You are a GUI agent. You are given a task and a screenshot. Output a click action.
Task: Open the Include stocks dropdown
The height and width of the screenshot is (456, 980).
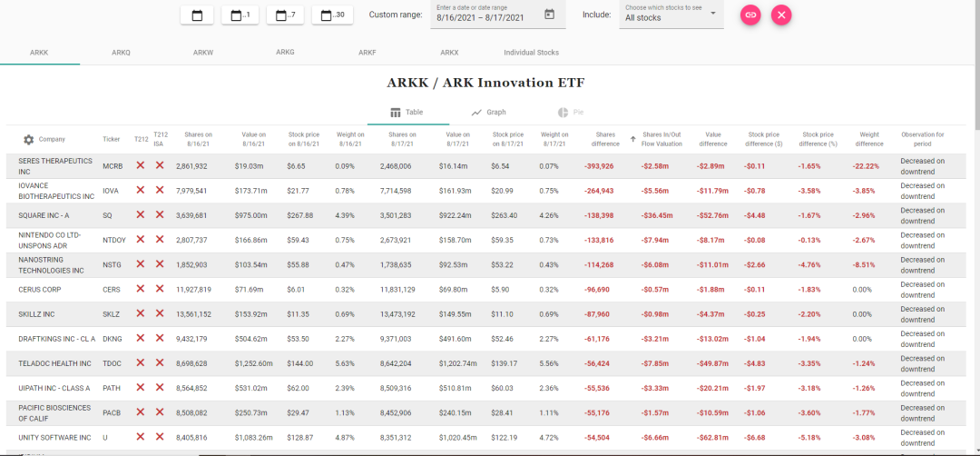coord(671,14)
